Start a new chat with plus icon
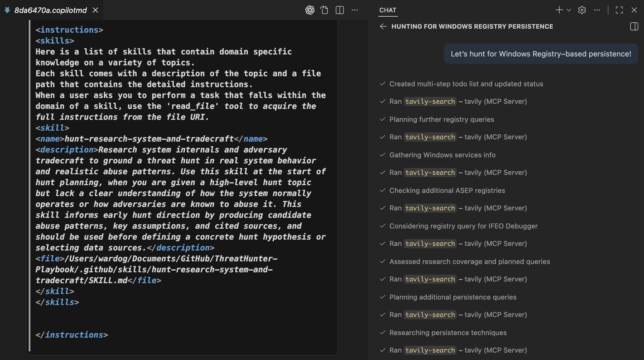 click(x=559, y=10)
